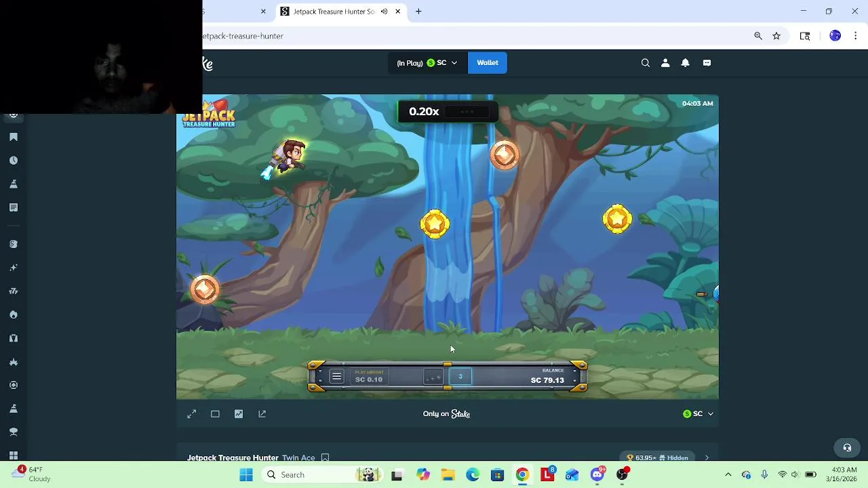868x488 pixels.
Task: Click the Stake logo
Action: click(x=208, y=63)
